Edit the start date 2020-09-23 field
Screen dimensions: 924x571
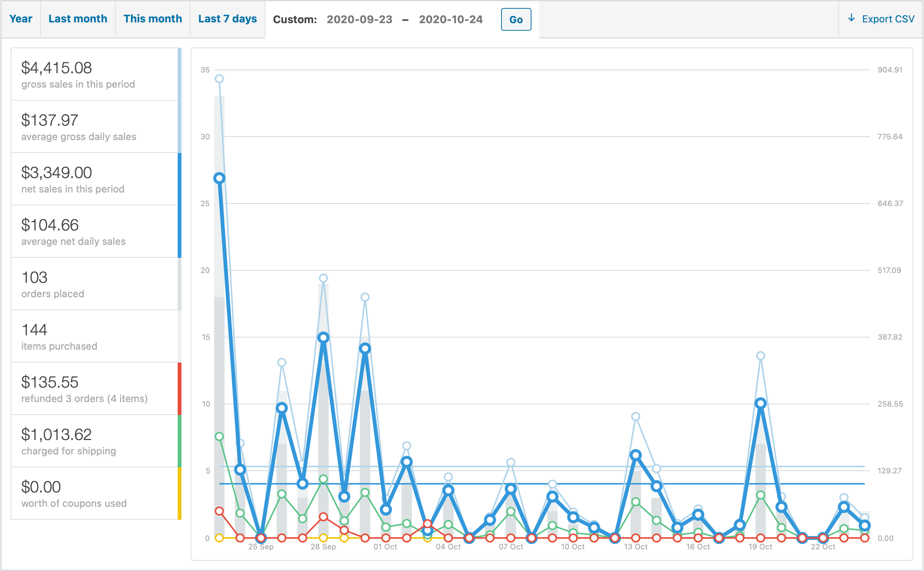pyautogui.click(x=360, y=19)
